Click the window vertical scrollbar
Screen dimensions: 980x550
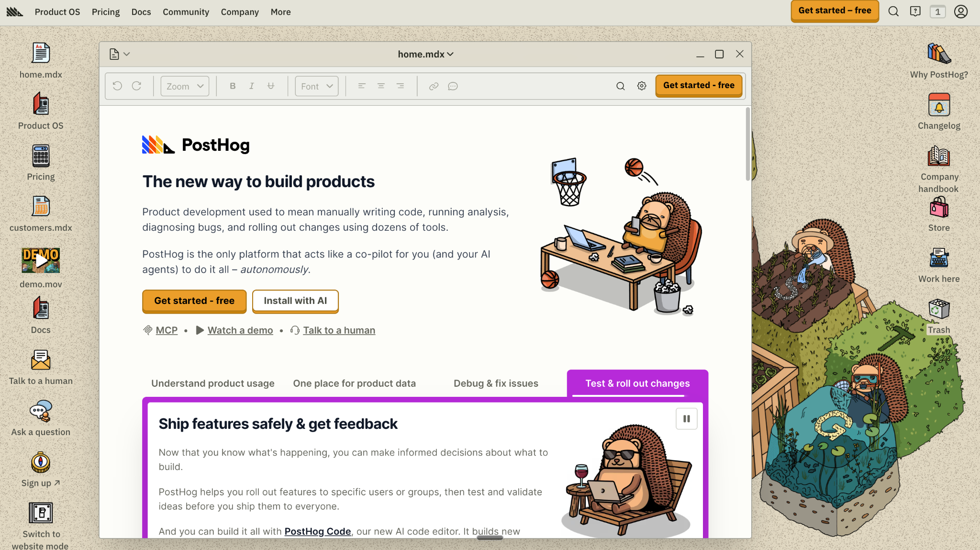tap(747, 145)
